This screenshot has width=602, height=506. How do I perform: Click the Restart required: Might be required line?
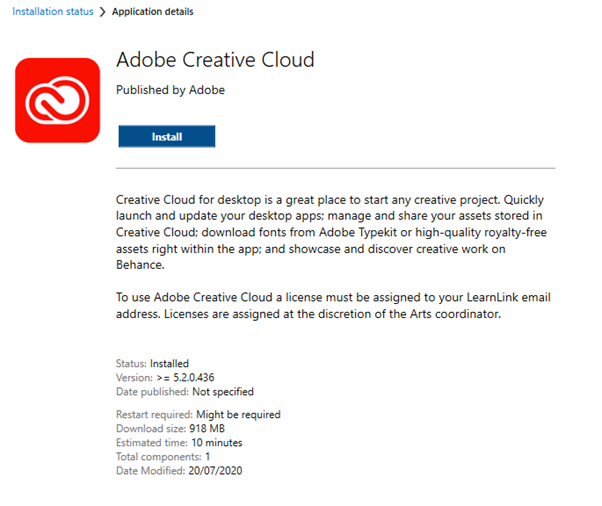point(198,415)
